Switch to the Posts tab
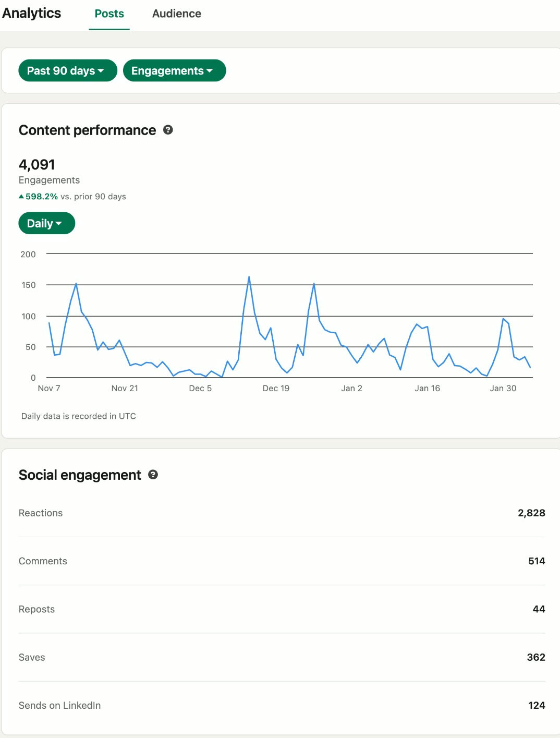The height and width of the screenshot is (738, 560). point(109,14)
